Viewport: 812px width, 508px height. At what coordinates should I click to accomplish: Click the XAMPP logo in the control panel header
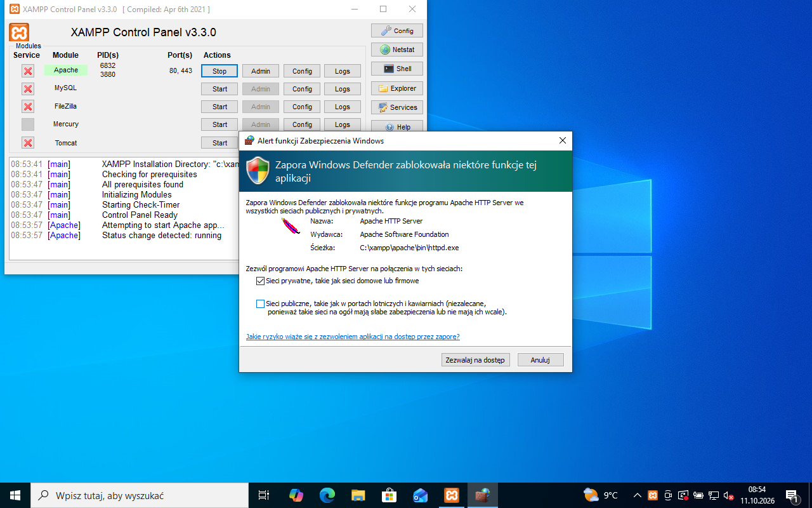point(19,32)
